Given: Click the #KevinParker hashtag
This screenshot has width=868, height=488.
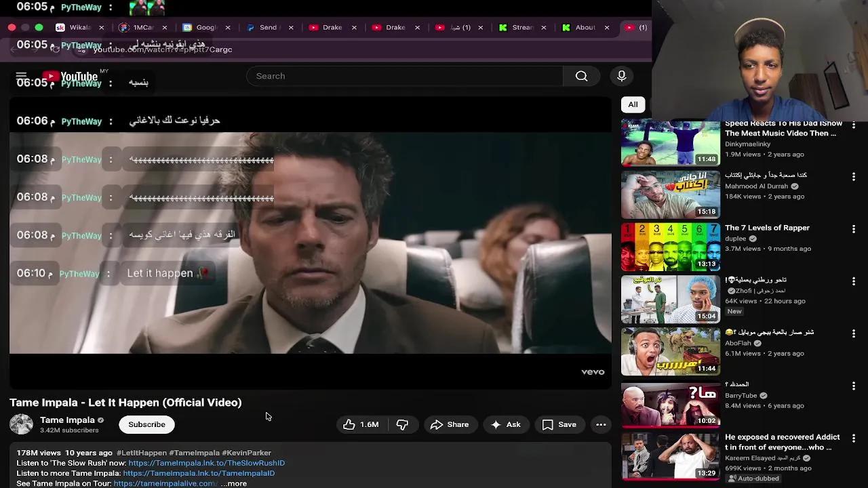Looking at the screenshot, I should tap(246, 453).
